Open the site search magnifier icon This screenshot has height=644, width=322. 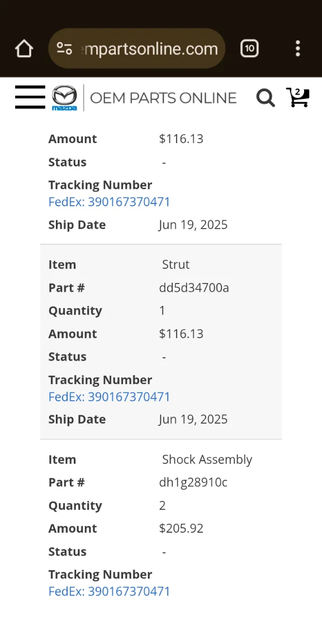[266, 98]
